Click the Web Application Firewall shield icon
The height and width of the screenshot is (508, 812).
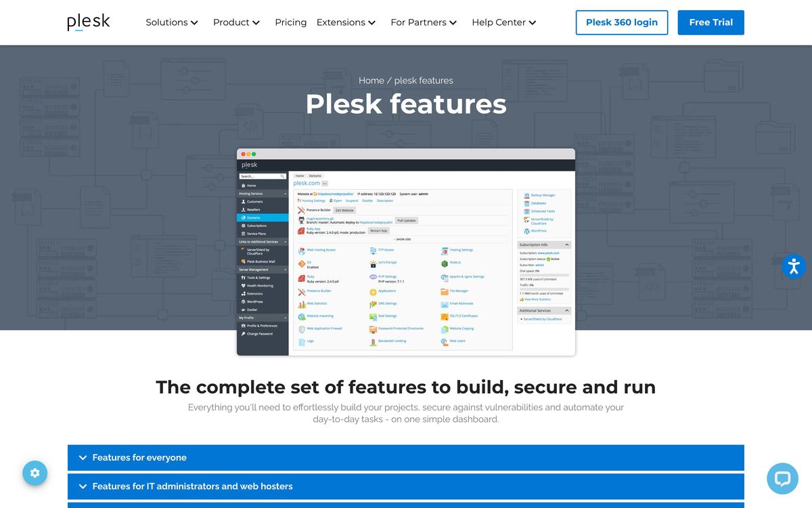click(301, 329)
